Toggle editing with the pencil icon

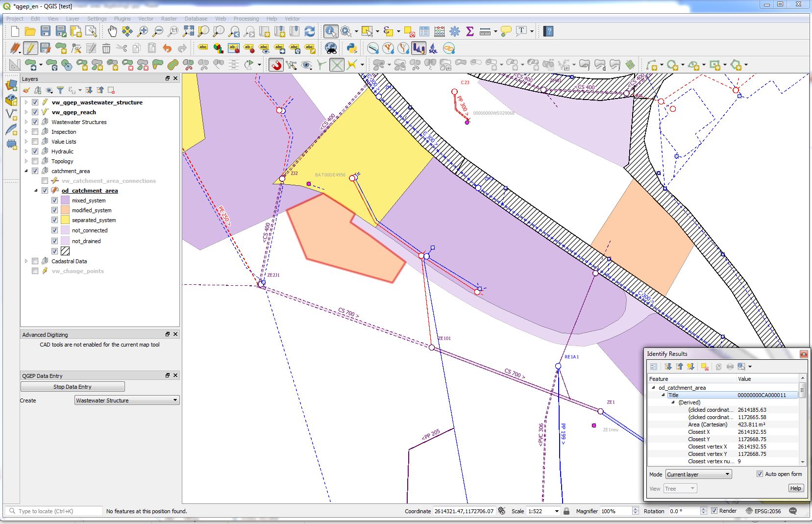coord(30,48)
